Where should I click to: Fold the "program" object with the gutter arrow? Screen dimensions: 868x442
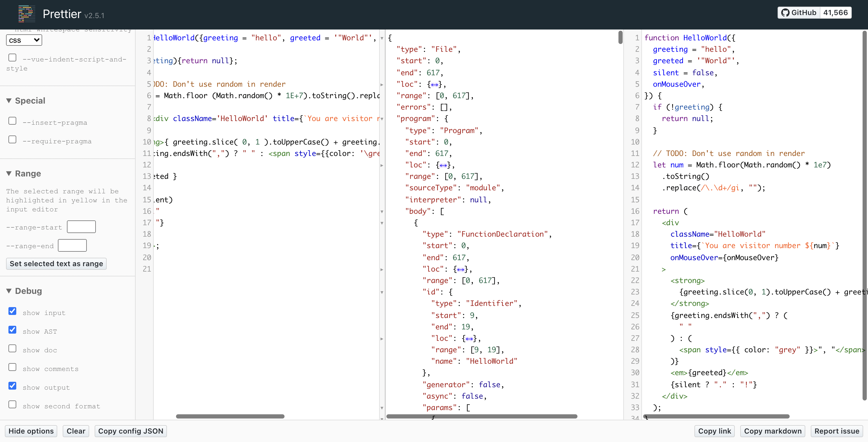[x=382, y=119]
